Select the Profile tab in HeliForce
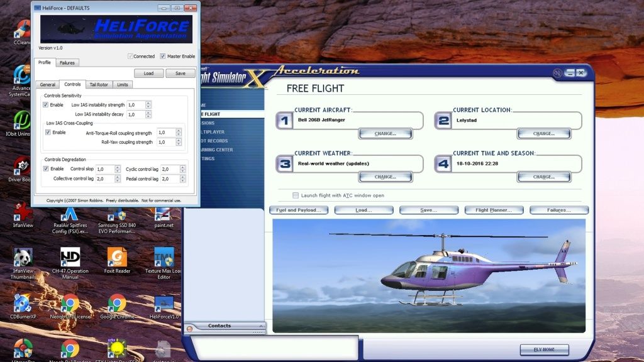Screen dimensions: 644x362 click(45, 62)
